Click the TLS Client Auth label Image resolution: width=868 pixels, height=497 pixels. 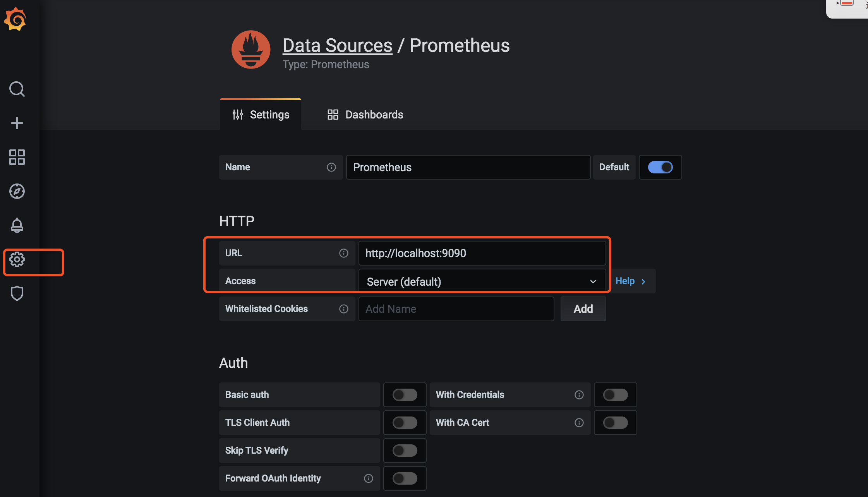tap(257, 423)
